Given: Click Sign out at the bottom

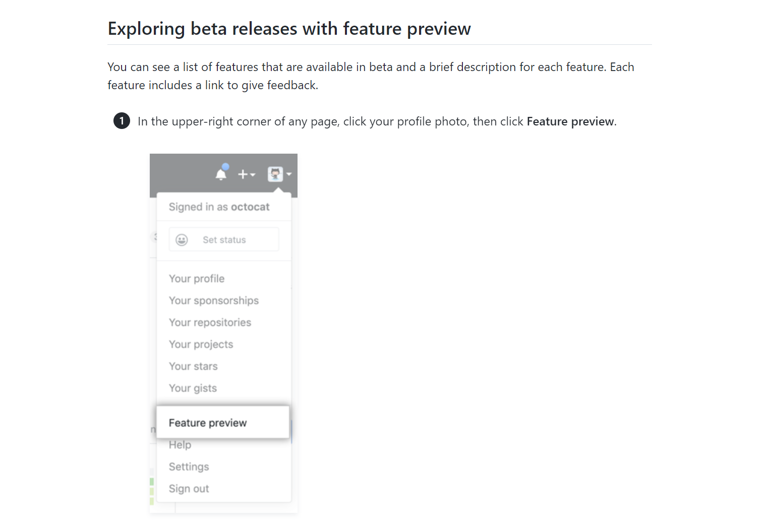Looking at the screenshot, I should click(x=189, y=488).
